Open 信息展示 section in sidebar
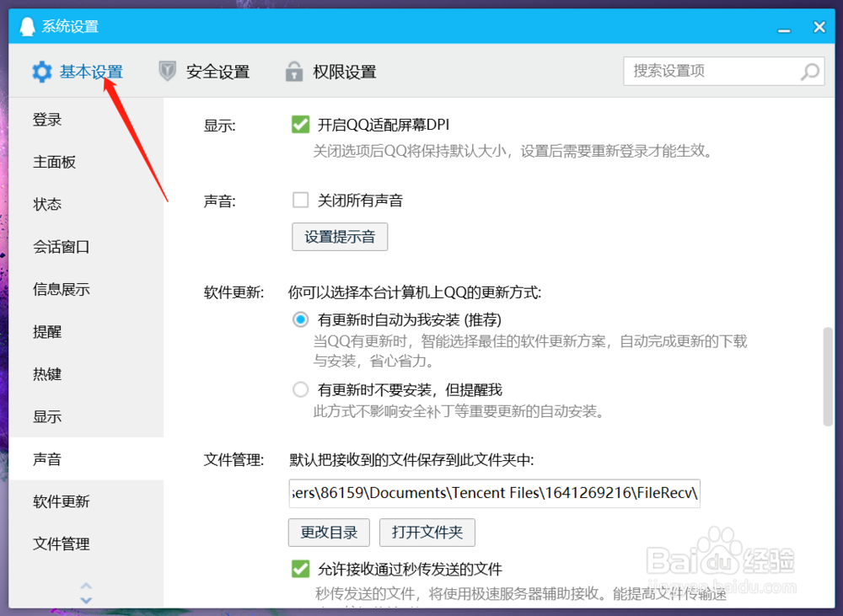The image size is (843, 616). tap(86, 289)
